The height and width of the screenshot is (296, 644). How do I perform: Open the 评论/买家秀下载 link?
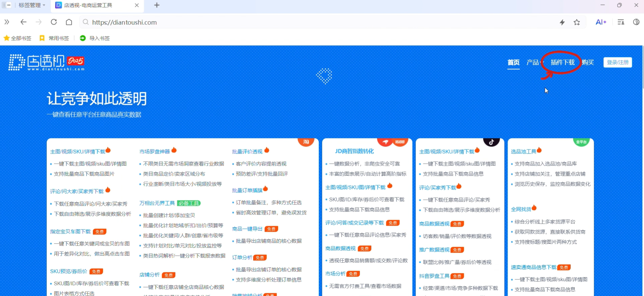(438, 188)
